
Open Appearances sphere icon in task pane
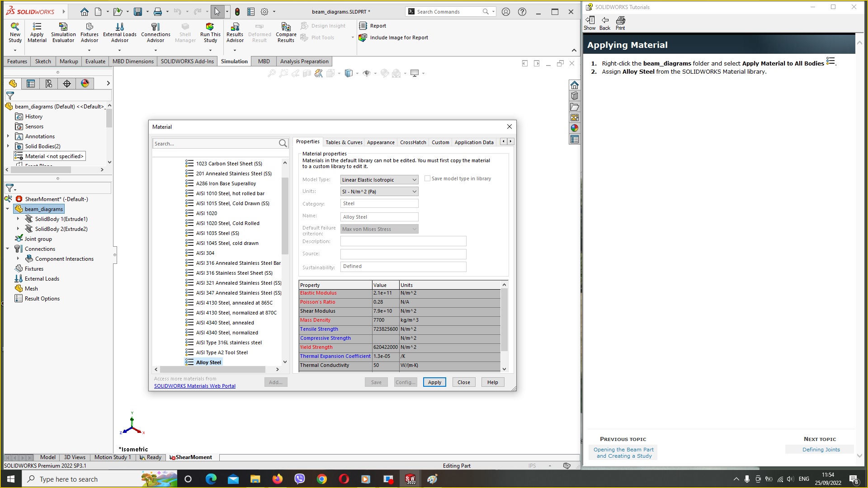[x=574, y=128]
